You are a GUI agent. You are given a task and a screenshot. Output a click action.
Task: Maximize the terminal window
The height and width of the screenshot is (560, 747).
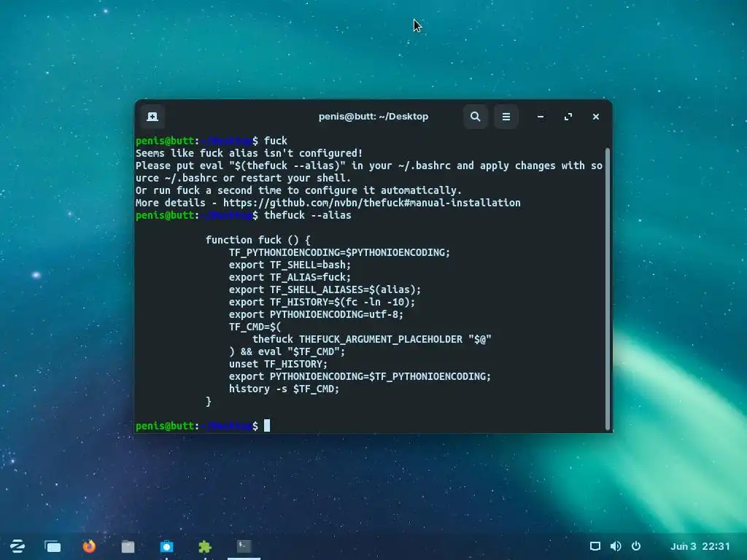[568, 117]
